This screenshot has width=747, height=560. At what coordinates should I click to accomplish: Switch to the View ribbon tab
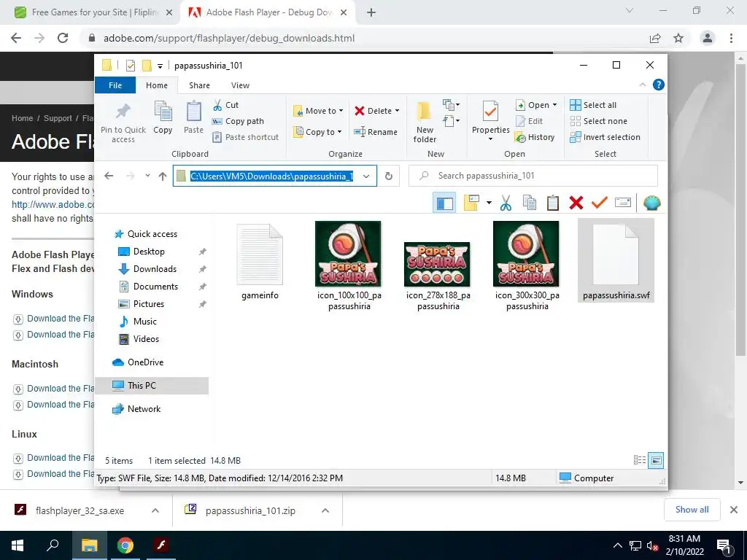[240, 85]
